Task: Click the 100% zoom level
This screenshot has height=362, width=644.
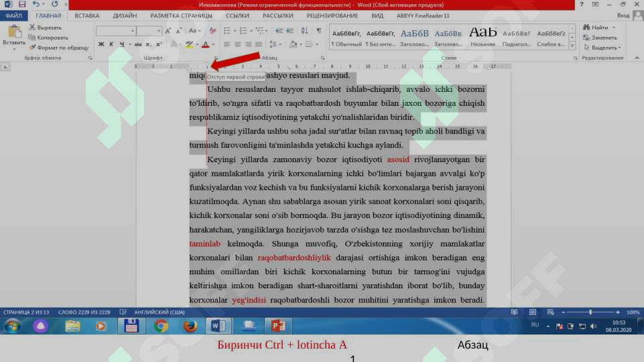Action: [x=633, y=312]
